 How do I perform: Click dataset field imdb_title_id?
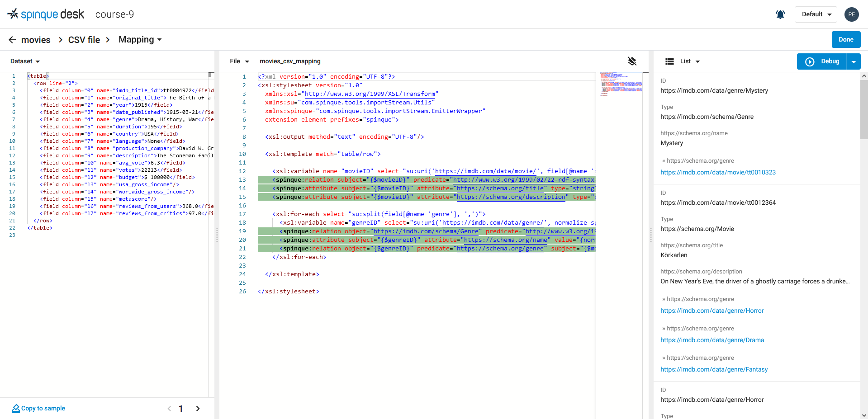coord(127,90)
